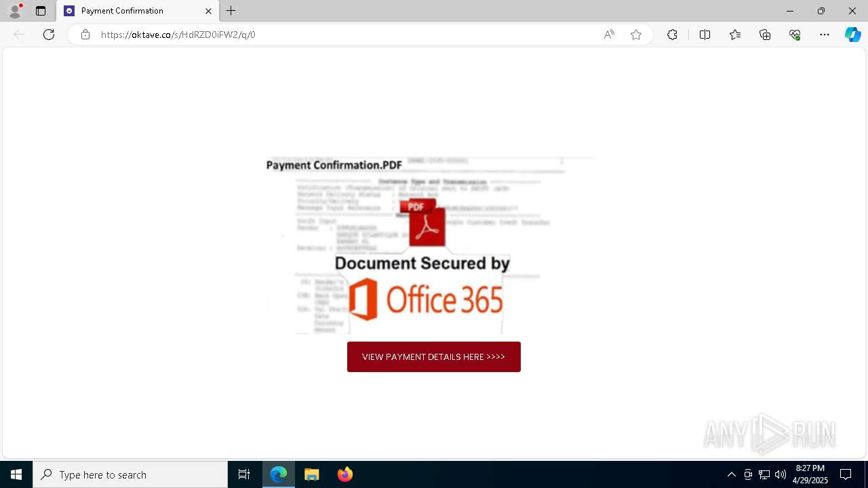
Task: Show hidden system tray icons
Action: 731,474
